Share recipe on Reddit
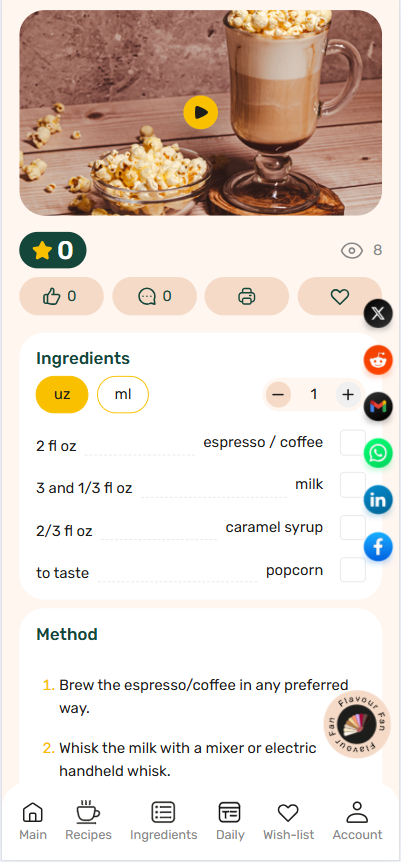Screen dimensions: 401x862 tap(378, 361)
